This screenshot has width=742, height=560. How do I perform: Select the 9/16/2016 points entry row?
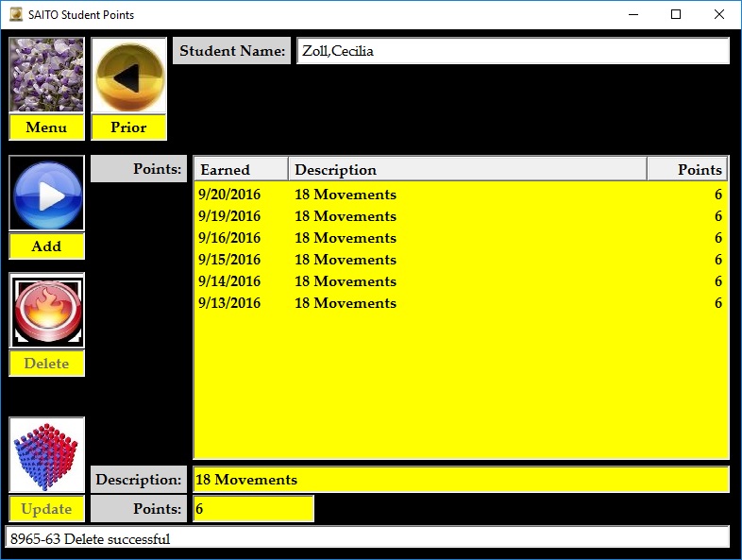[x=460, y=238]
